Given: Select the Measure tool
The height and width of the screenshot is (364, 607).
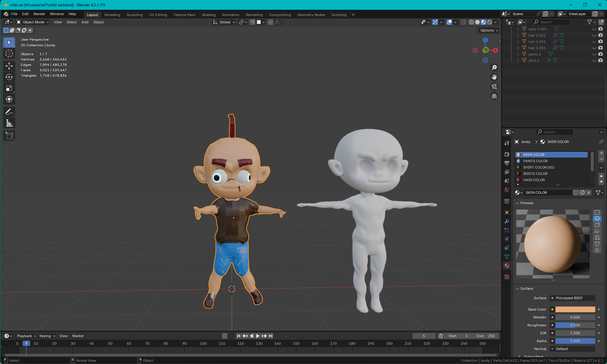Looking at the screenshot, I should tap(9, 123).
